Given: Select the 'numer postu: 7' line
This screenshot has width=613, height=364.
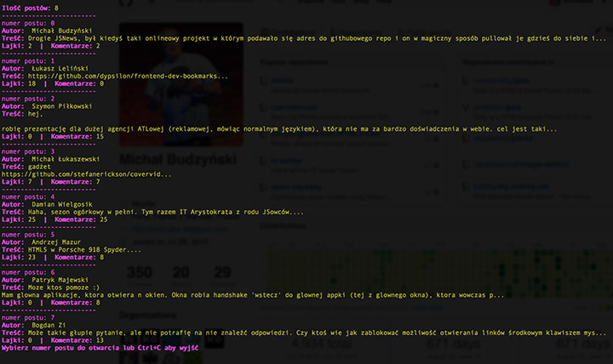Looking at the screenshot, I should click(28, 318).
